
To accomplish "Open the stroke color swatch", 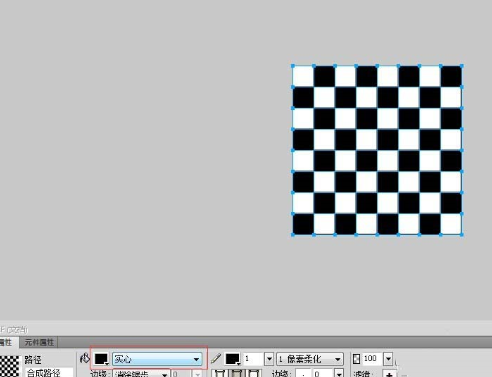I will pos(232,359).
